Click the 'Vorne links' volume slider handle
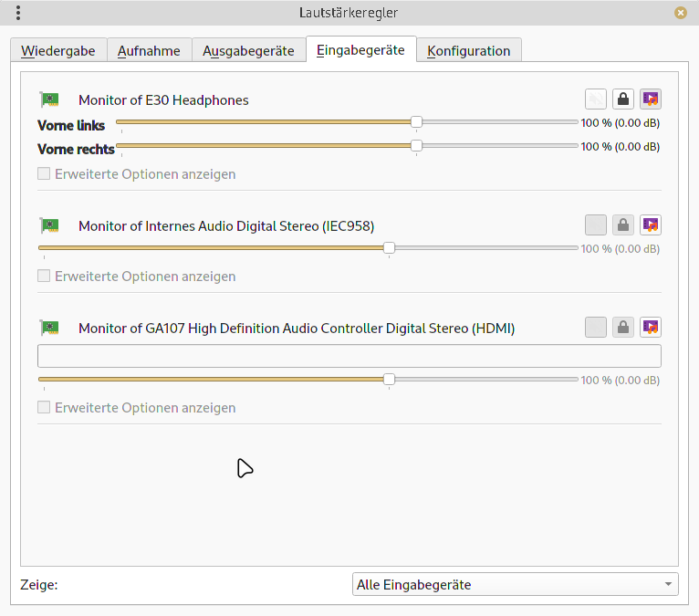The width and height of the screenshot is (699, 616). point(416,121)
